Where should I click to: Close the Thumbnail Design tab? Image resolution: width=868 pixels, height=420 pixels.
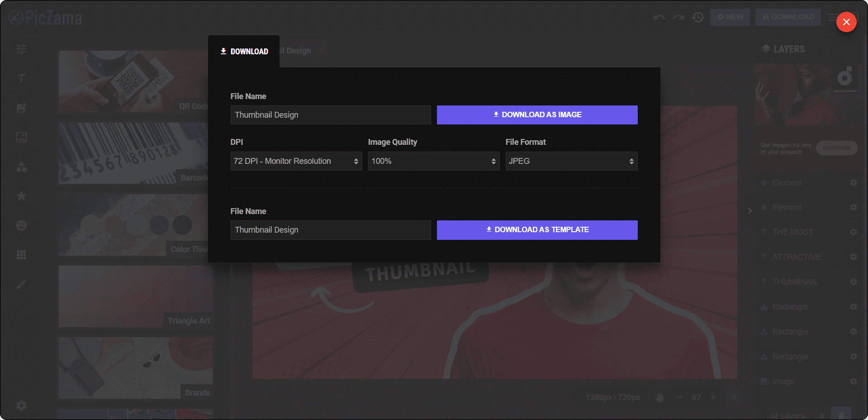coord(321,51)
